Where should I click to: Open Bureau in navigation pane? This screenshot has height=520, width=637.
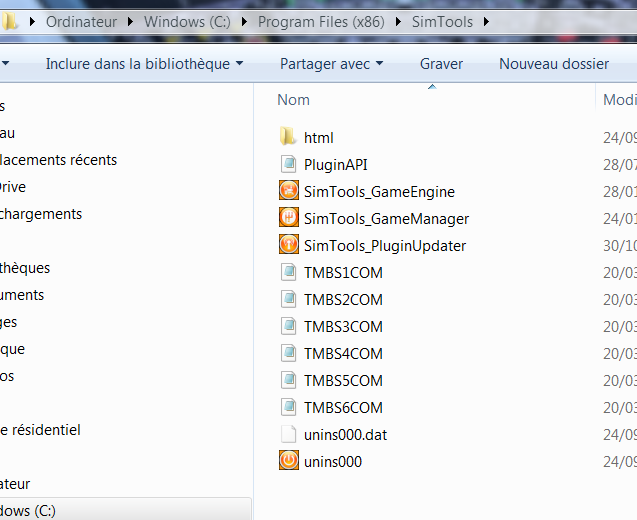coord(7,133)
